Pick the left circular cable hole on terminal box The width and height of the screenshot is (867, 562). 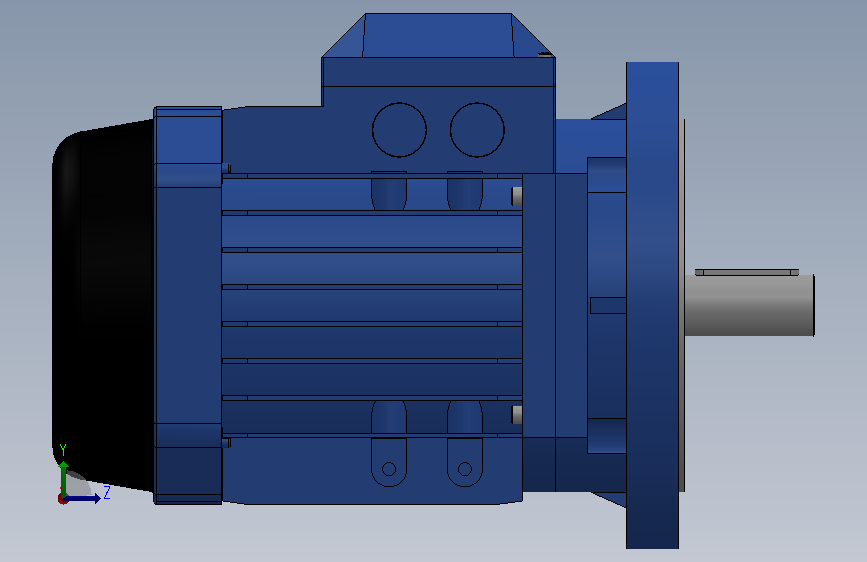pos(399,130)
